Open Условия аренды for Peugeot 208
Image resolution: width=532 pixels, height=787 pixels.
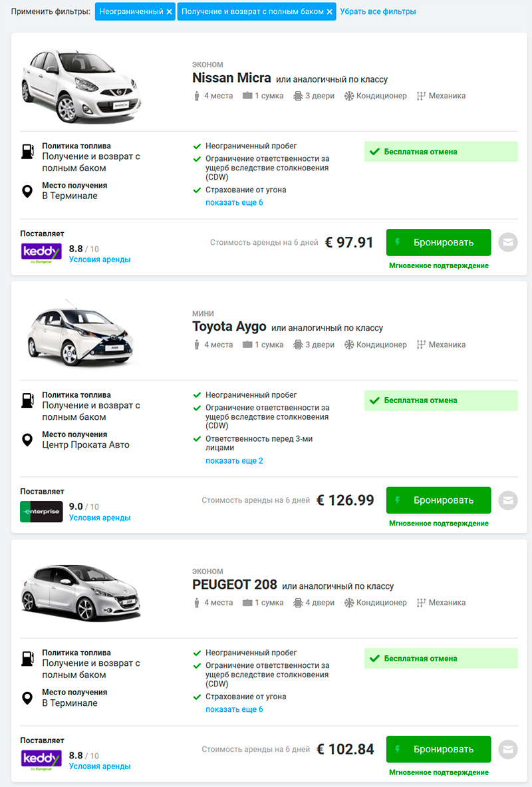click(100, 766)
